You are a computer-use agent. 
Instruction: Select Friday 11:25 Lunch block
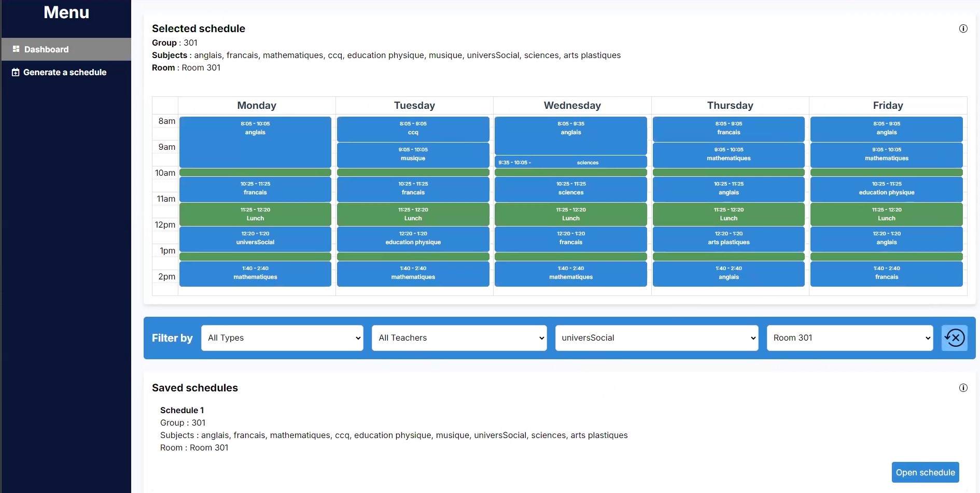[887, 214]
